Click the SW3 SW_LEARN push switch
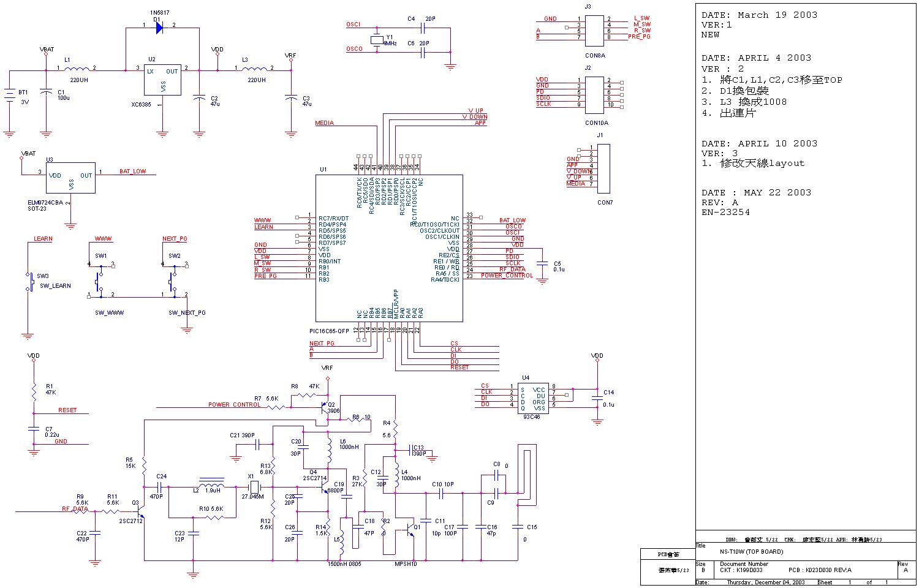This screenshot has width=919, height=588. (29, 281)
